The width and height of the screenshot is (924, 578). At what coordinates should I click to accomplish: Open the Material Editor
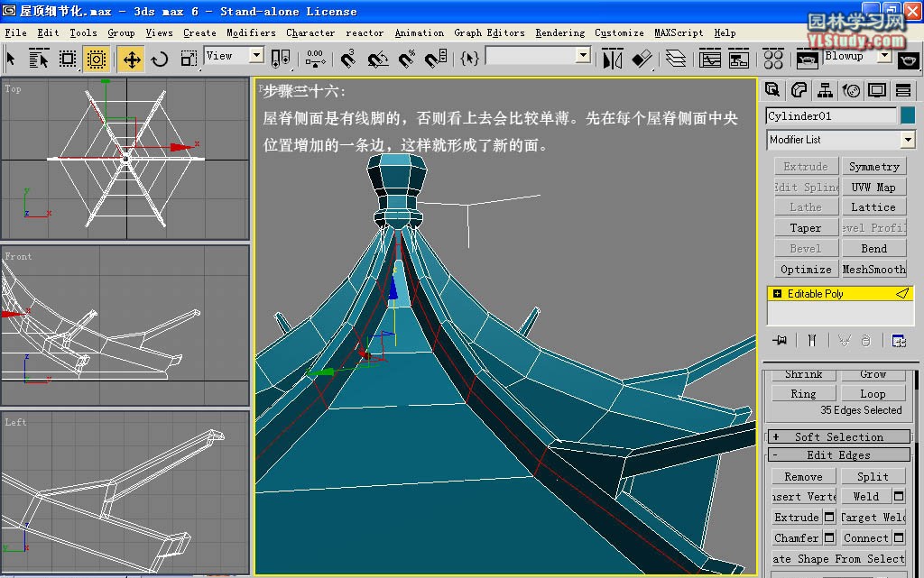tap(772, 59)
